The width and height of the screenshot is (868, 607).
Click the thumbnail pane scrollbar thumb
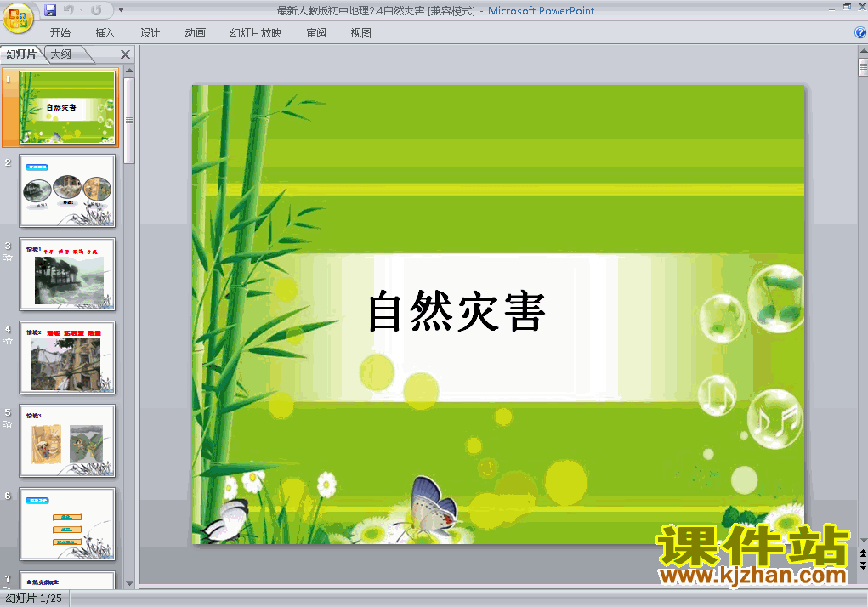click(x=129, y=121)
